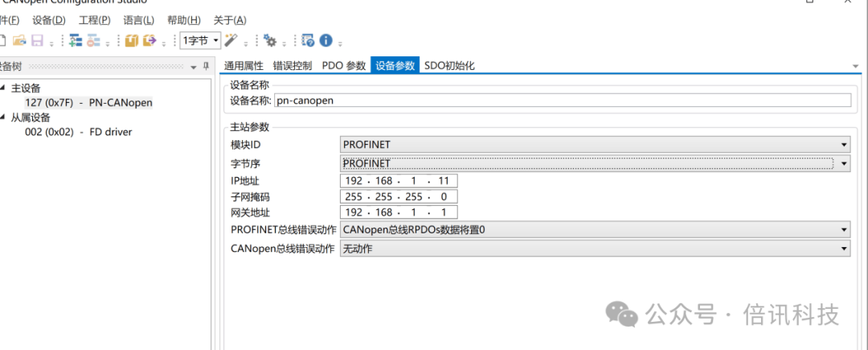Open toolbar options after the save icon
Image resolution: width=868 pixels, height=350 pixels.
[x=51, y=42]
